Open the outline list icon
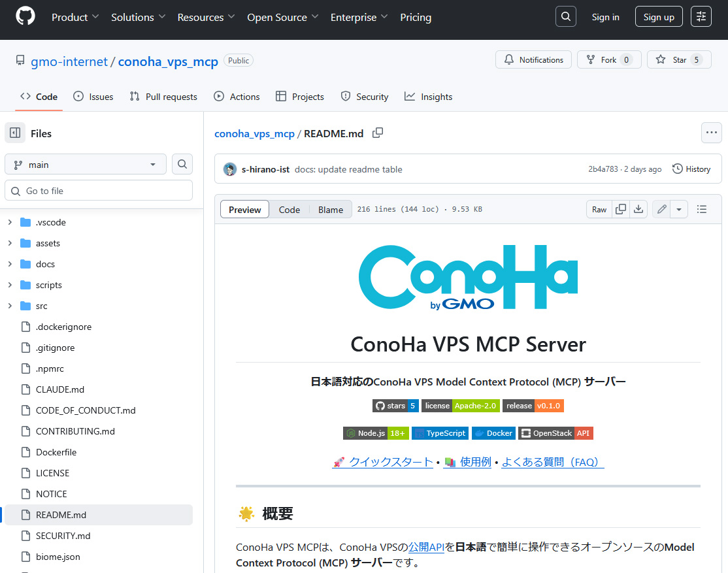 tap(702, 210)
